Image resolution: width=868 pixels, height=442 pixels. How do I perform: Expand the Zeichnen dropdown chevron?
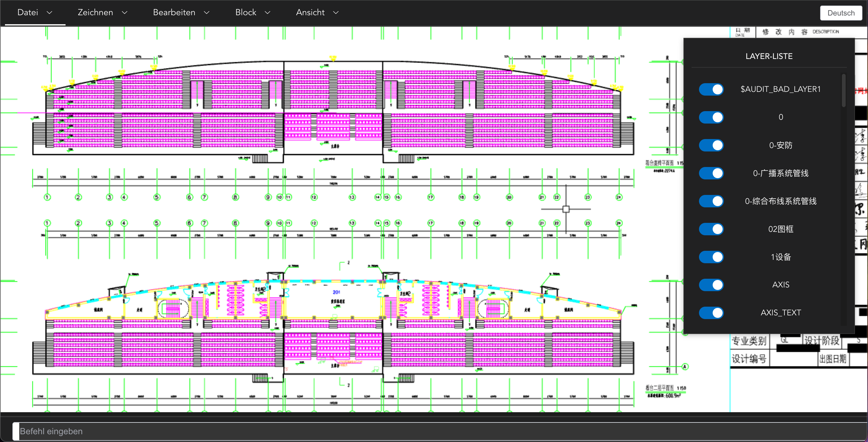pyautogui.click(x=125, y=13)
